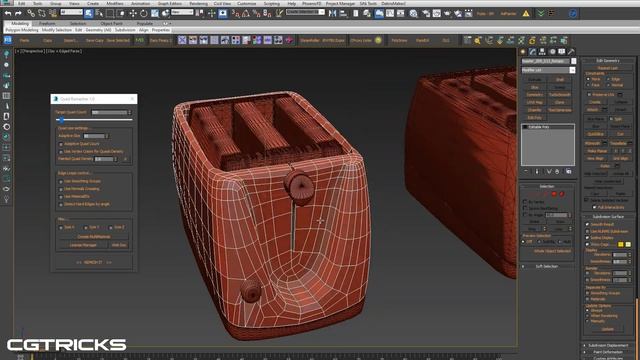640x360 pixels.
Task: Click the Web Doc button
Action: coord(119,245)
